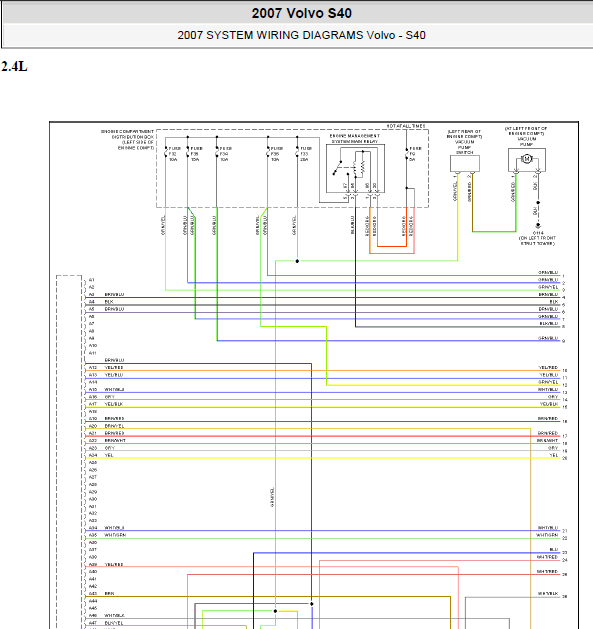Click the right-side wire terminal number 9
Viewport: 593px width, 629px height.
[564, 341]
